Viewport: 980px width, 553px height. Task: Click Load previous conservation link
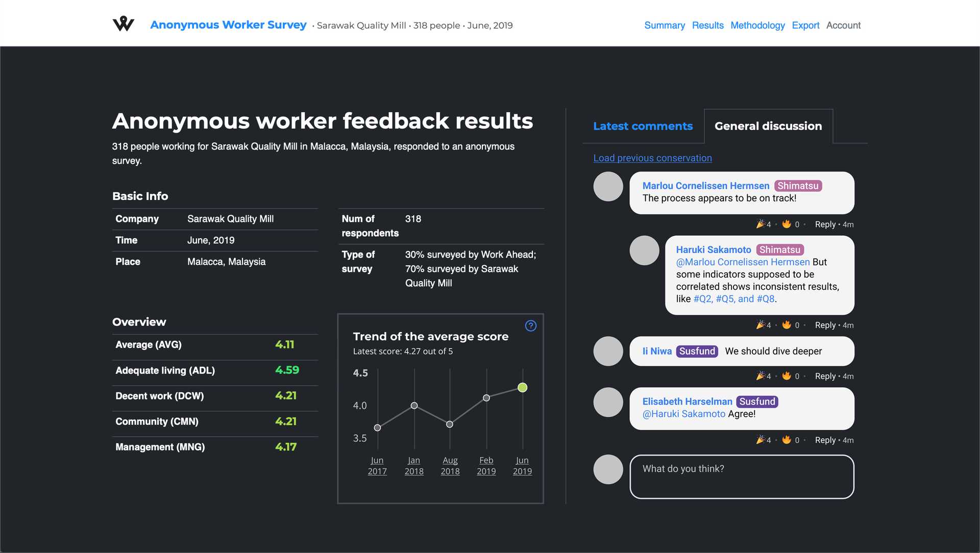click(652, 158)
